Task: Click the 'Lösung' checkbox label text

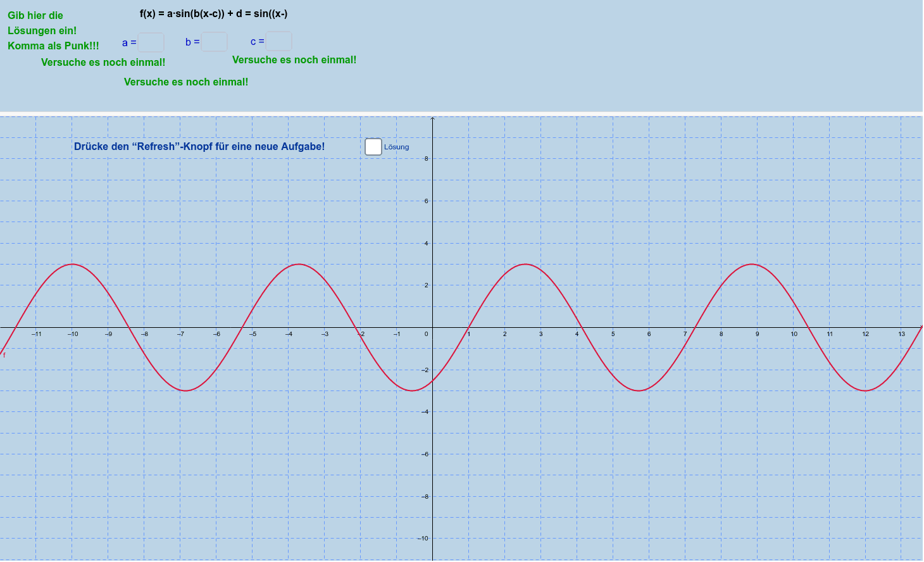Action: coord(396,147)
